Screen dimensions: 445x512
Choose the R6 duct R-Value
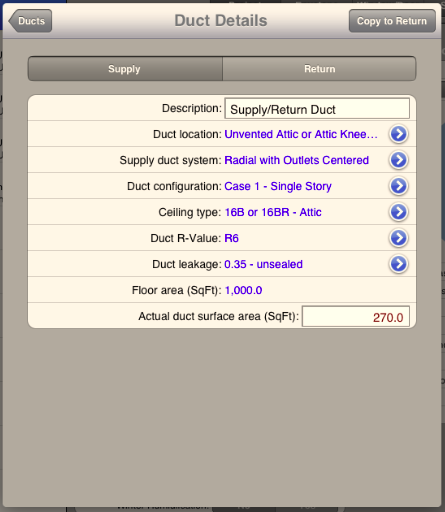(x=231, y=238)
